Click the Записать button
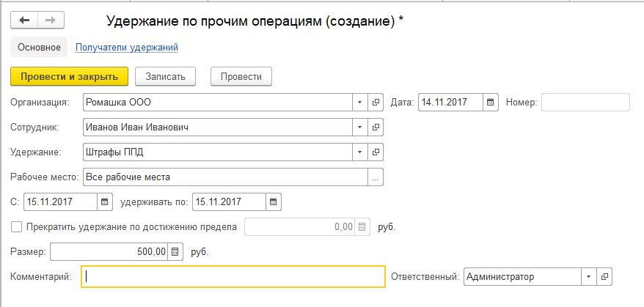The image size is (644, 307). click(x=165, y=77)
